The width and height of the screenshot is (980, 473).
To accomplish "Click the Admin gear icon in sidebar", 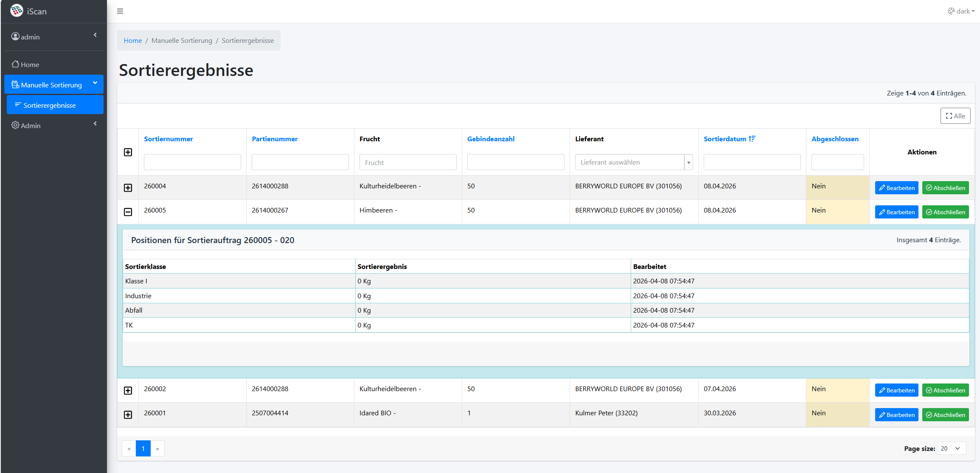I will click(x=15, y=125).
